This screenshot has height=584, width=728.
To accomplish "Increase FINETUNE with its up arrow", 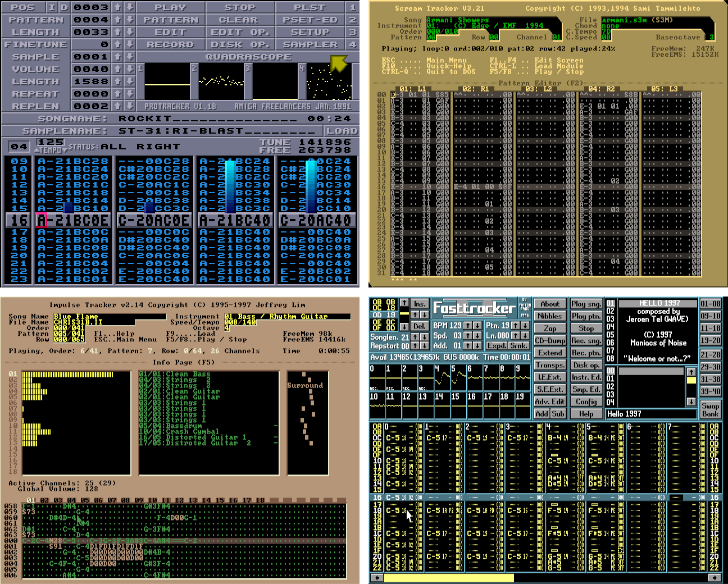I will (x=117, y=44).
